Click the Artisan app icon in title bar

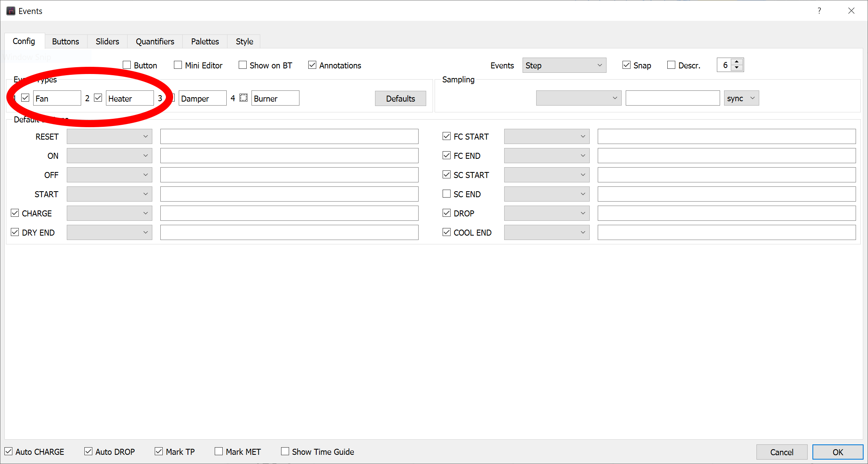pos(11,11)
